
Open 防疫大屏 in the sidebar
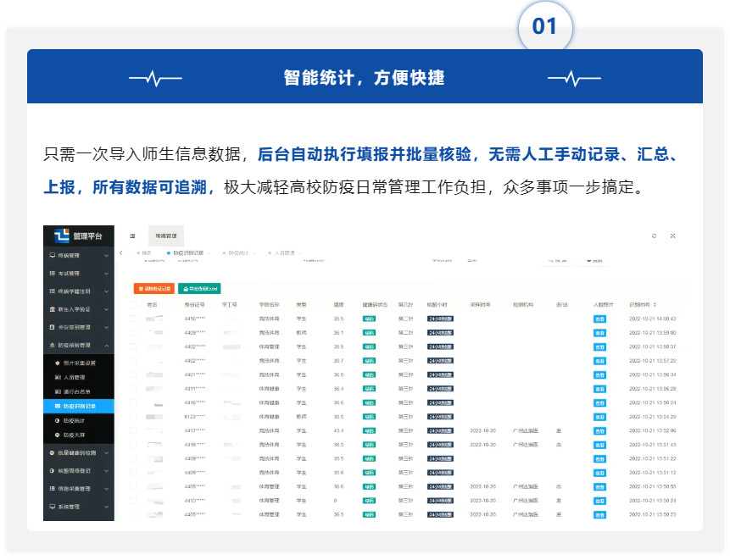tap(75, 435)
